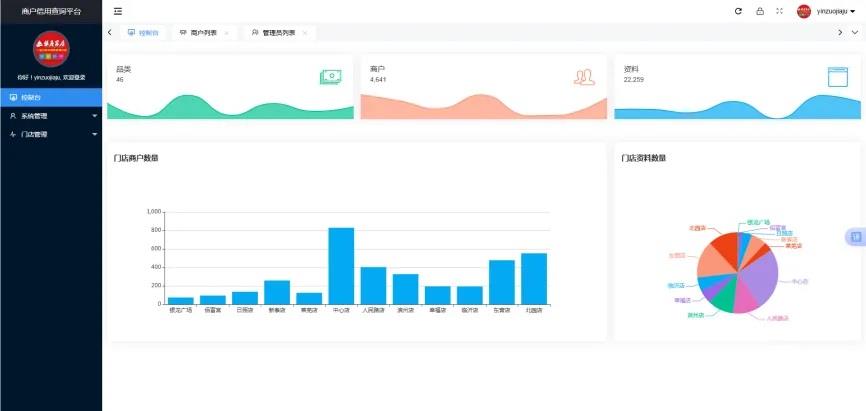Click the 中心店 bar in chart
This screenshot has height=411, width=866.
tap(341, 265)
